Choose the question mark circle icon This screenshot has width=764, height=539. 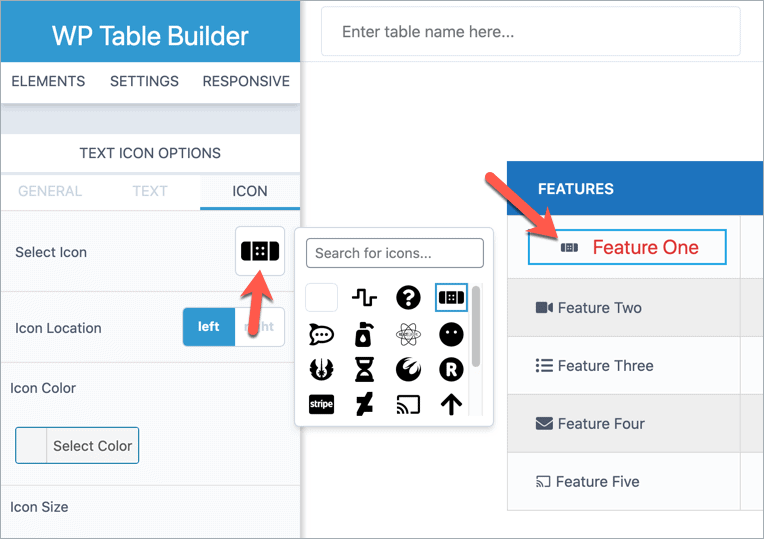[x=408, y=297]
